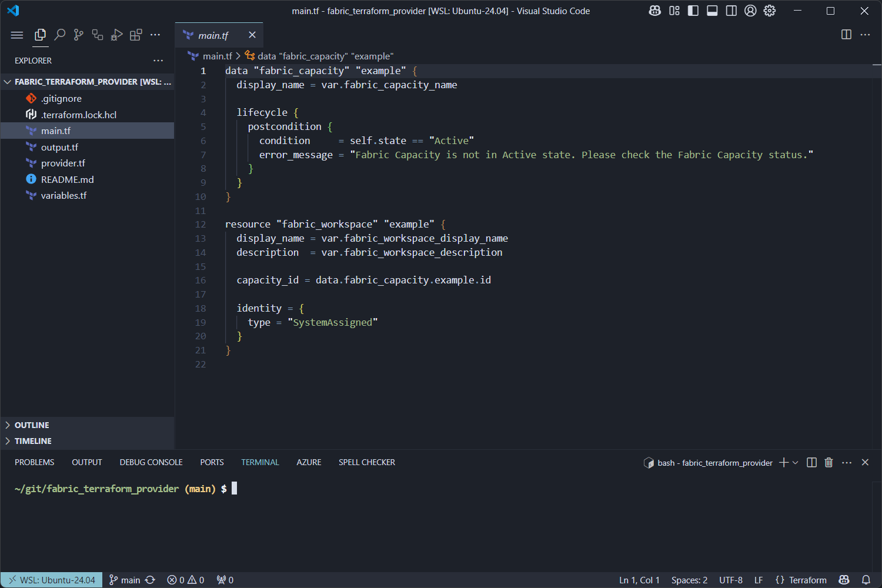Toggle the bottom panel visibility

click(x=712, y=11)
